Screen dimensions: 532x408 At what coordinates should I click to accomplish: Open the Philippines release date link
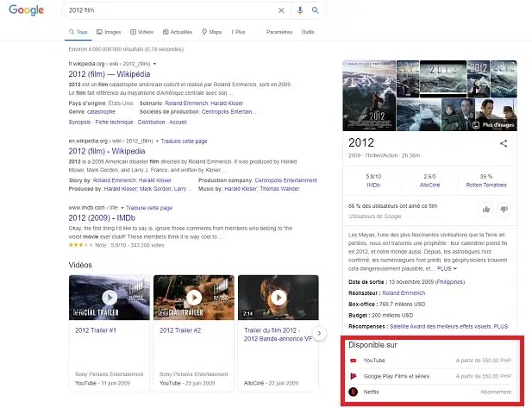click(x=450, y=282)
